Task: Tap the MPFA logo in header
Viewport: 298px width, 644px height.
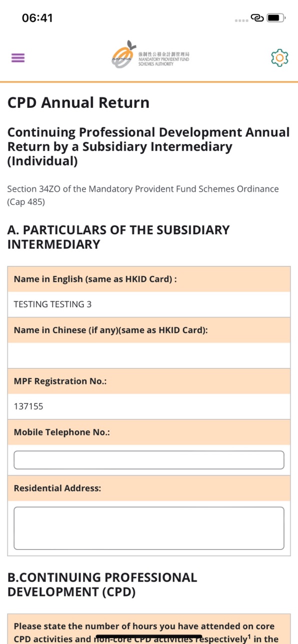Action: click(151, 55)
